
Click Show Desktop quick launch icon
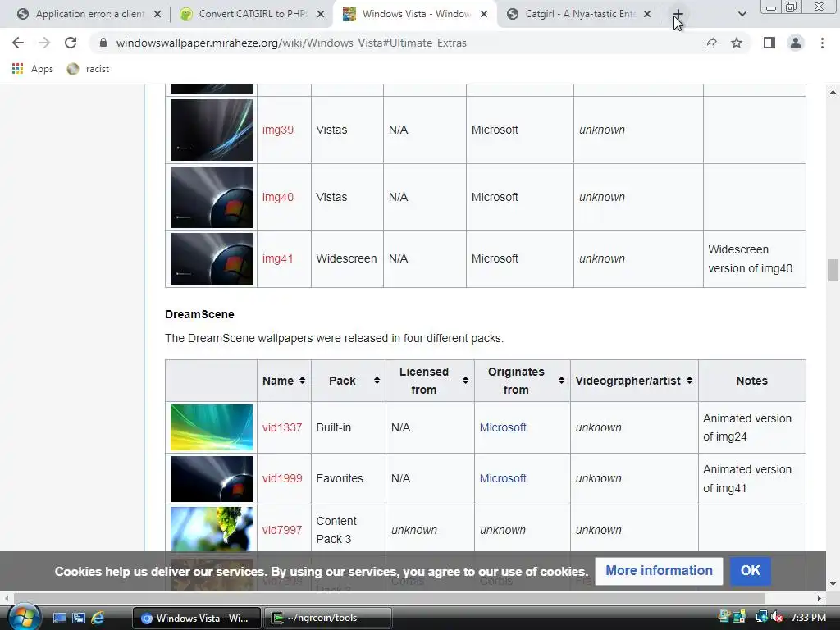(x=59, y=619)
